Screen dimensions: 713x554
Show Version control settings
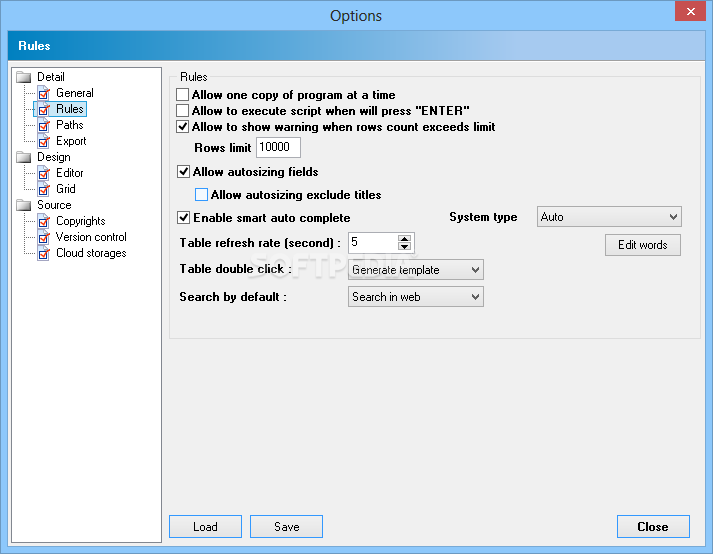pyautogui.click(x=91, y=237)
